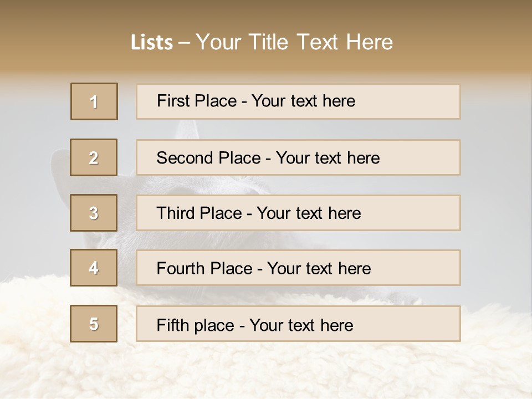Select the number 1 box
The image size is (532, 399).
(x=94, y=101)
